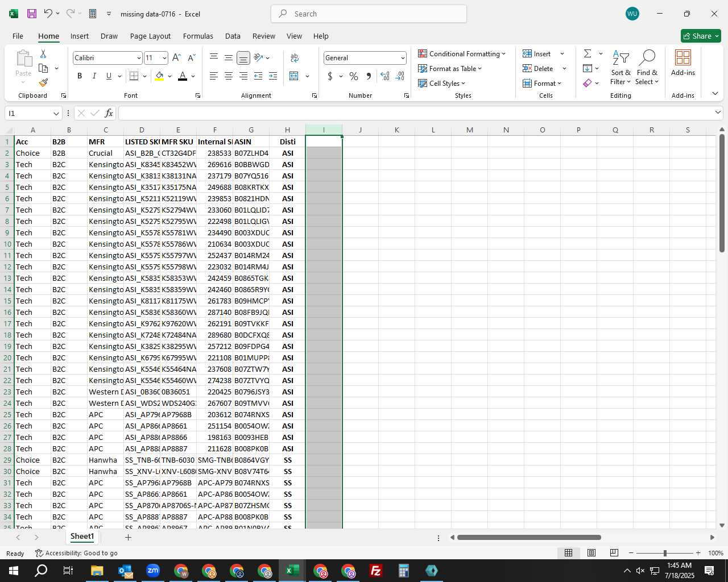Click the AutoSum sigma icon
This screenshot has height=582, width=728.
[x=588, y=53]
